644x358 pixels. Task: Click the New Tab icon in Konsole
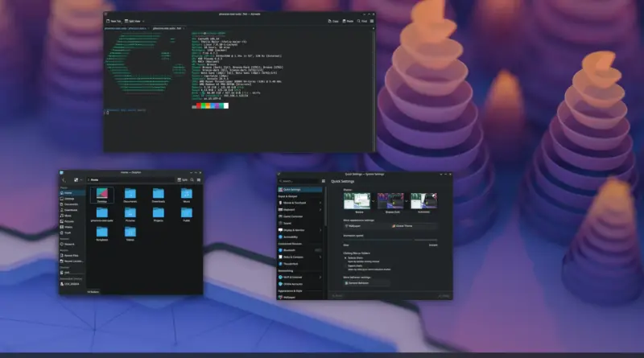pyautogui.click(x=109, y=21)
